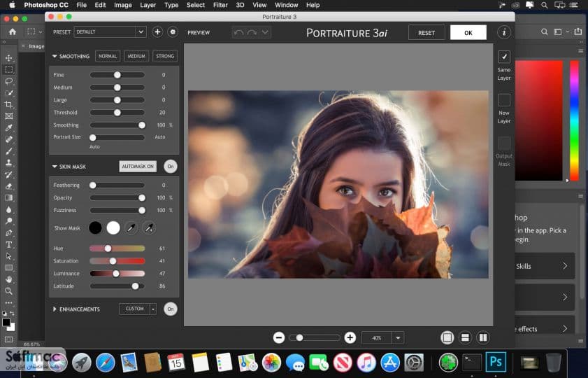
Task: Toggle the Same Layer checkbox
Action: (504, 57)
